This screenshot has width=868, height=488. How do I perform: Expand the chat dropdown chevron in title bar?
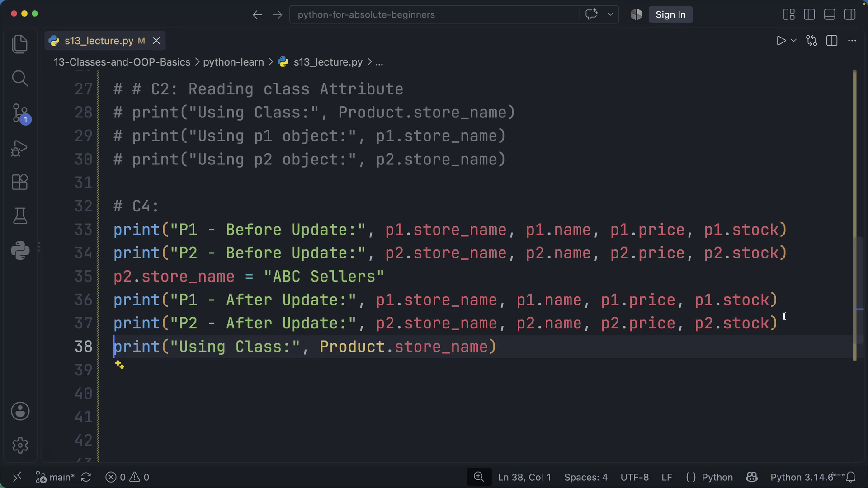610,14
